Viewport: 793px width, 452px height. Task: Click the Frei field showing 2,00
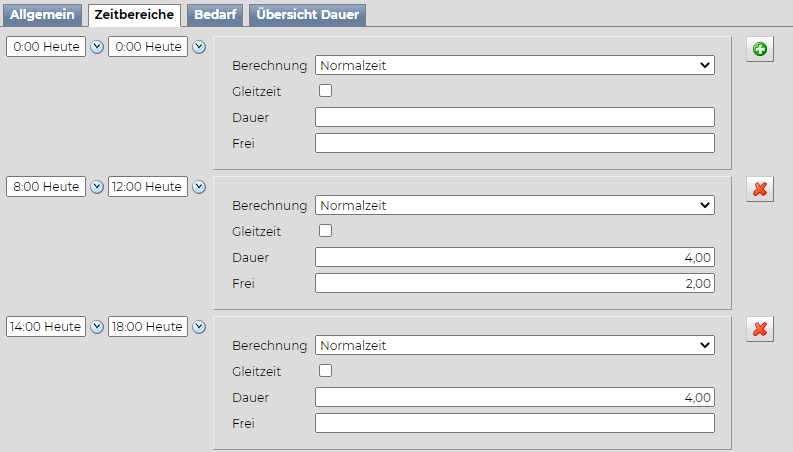pos(514,284)
